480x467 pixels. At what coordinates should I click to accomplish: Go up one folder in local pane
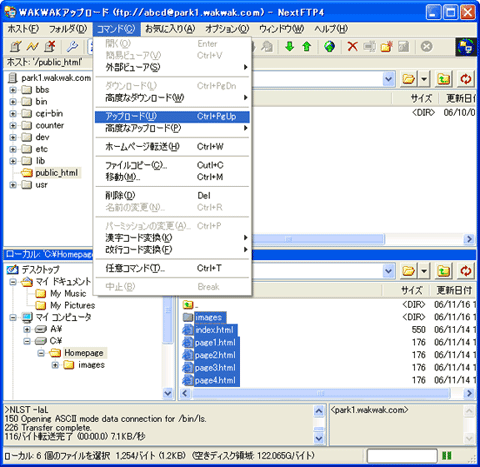[443, 271]
